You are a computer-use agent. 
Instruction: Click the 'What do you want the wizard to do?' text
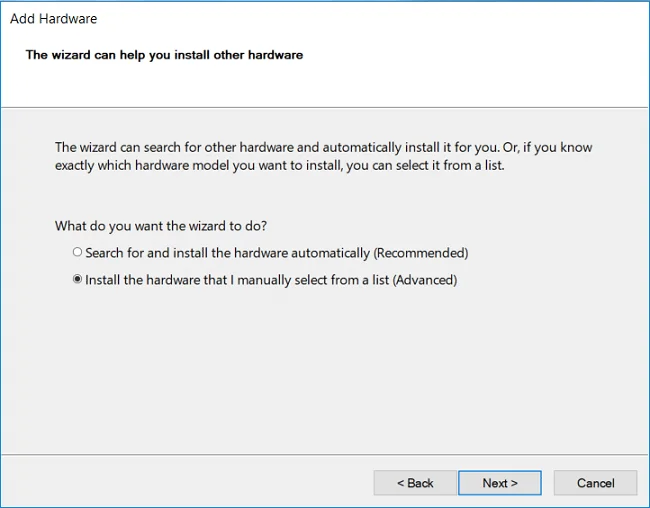point(161,226)
